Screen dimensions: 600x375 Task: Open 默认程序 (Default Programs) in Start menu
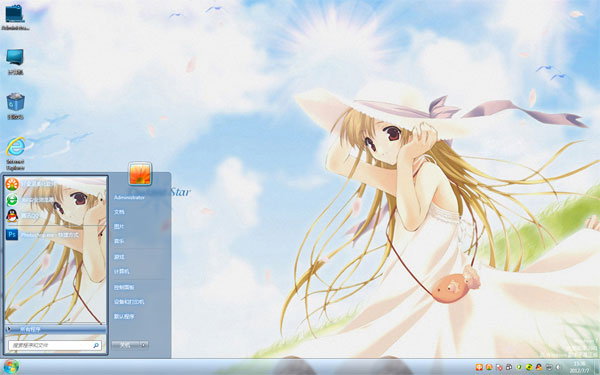pyautogui.click(x=124, y=316)
